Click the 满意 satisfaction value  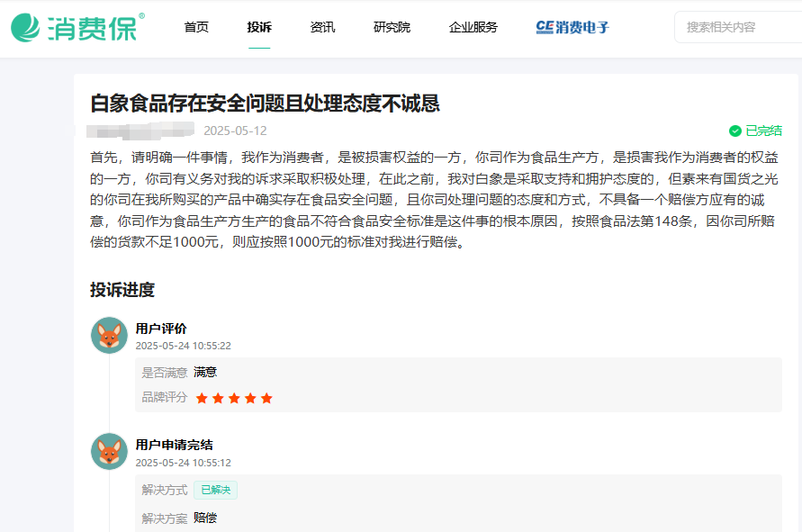pos(205,373)
